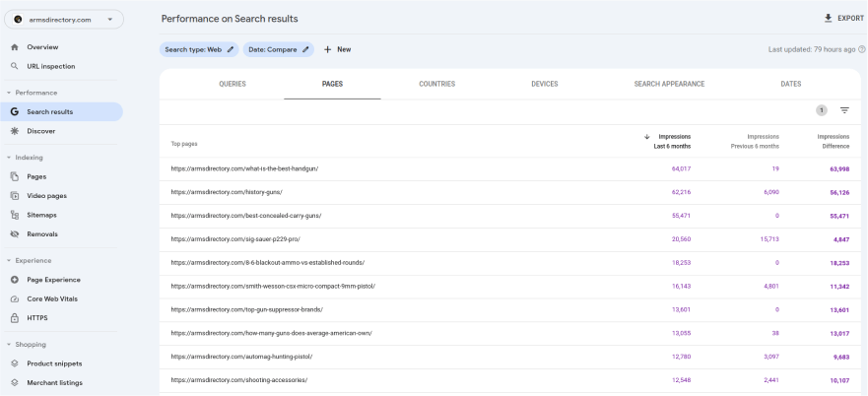Viewport: 868px width, 396px height.
Task: Click the history-guns page URL row
Action: coord(509,192)
